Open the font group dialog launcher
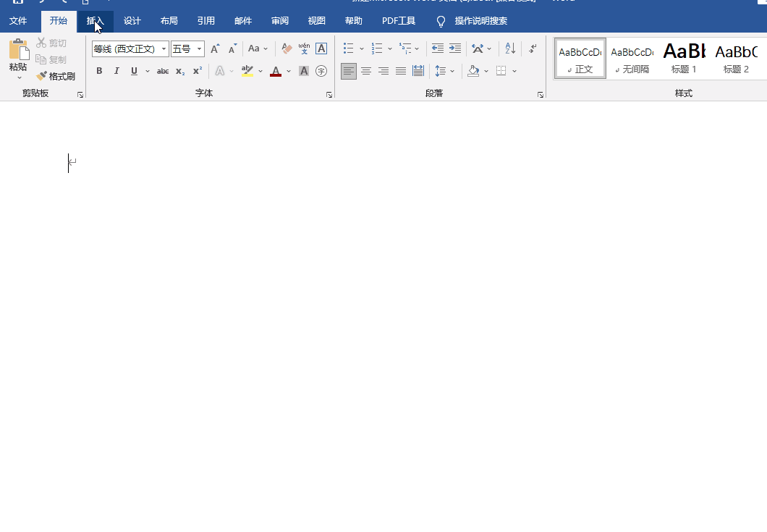 pos(329,95)
